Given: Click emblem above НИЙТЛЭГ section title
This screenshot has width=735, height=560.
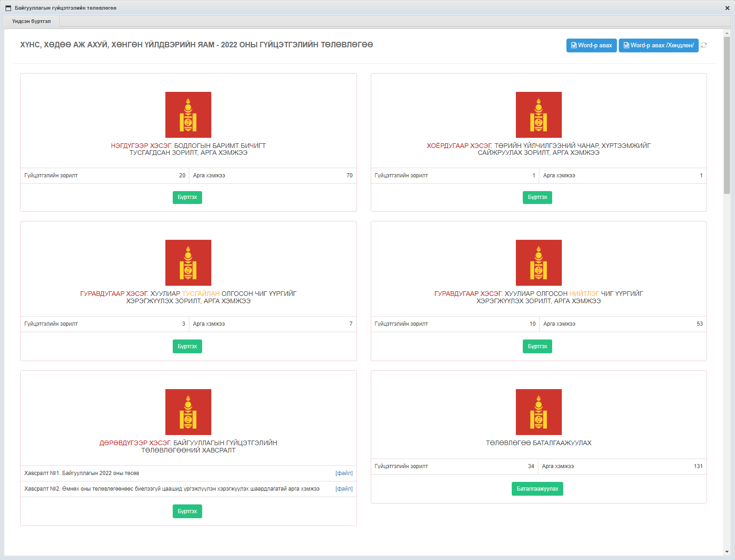Looking at the screenshot, I should 538,263.
